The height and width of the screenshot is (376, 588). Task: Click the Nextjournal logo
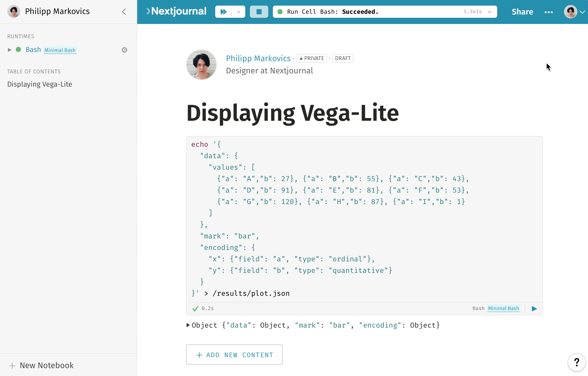coord(176,11)
